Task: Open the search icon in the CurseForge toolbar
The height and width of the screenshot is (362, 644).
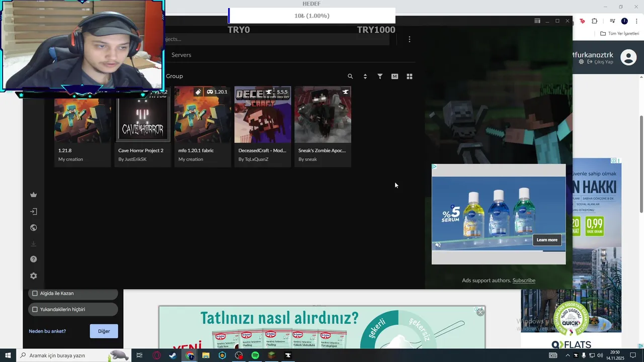Action: click(x=350, y=76)
